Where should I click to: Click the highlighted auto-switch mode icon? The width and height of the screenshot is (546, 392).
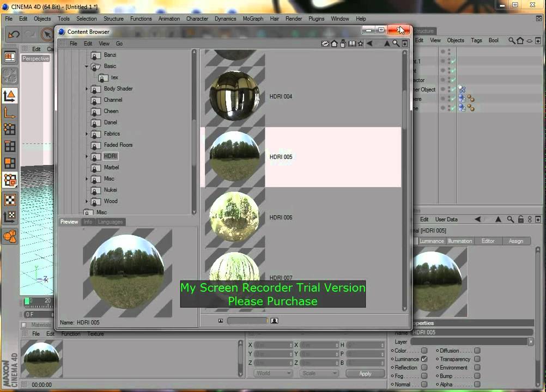click(x=10, y=180)
